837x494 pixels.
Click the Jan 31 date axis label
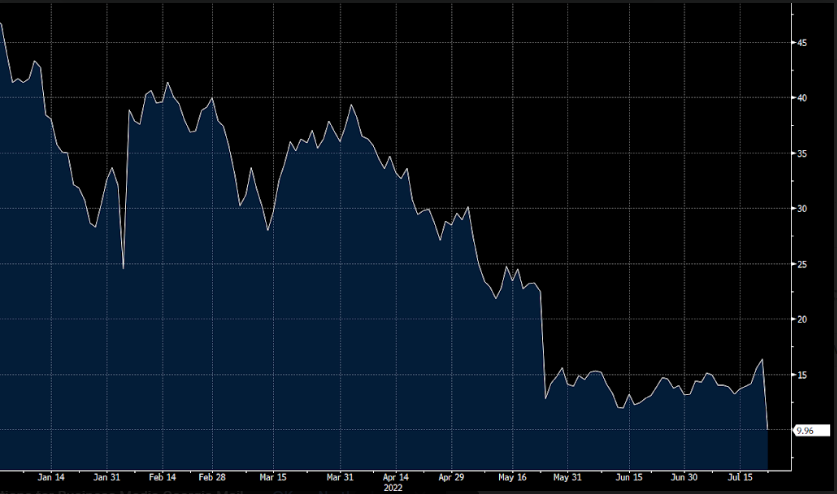tap(107, 477)
